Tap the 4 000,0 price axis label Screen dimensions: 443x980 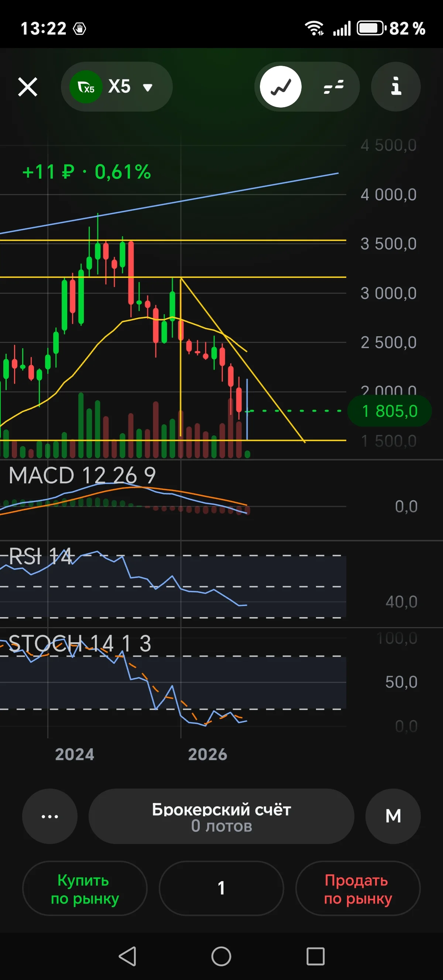tap(389, 195)
